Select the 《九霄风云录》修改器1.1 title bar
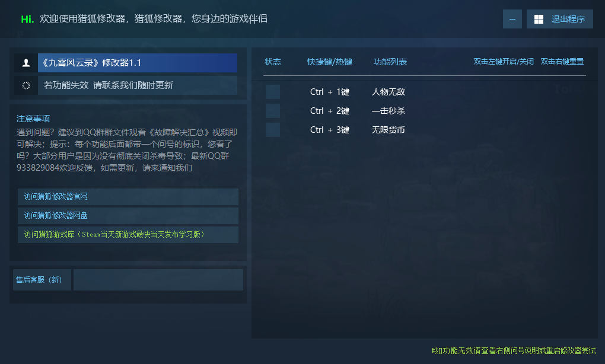This screenshot has width=605, height=364. point(138,63)
